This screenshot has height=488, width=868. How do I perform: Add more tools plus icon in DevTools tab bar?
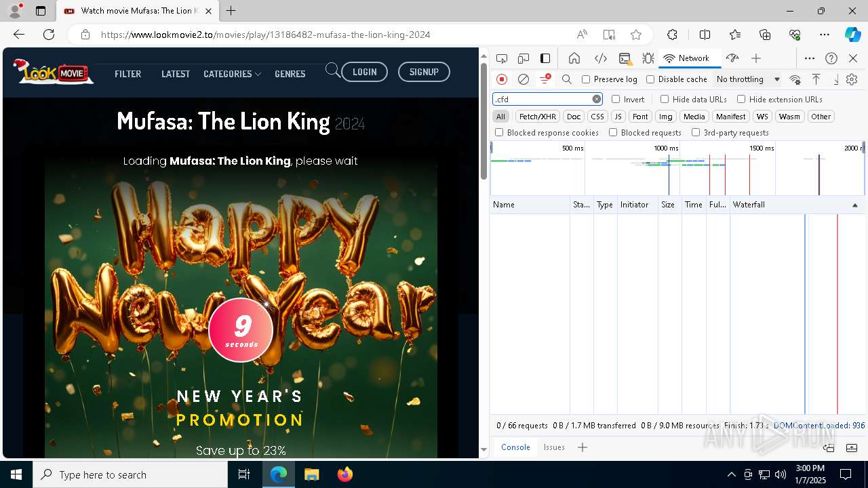pyautogui.click(x=756, y=58)
